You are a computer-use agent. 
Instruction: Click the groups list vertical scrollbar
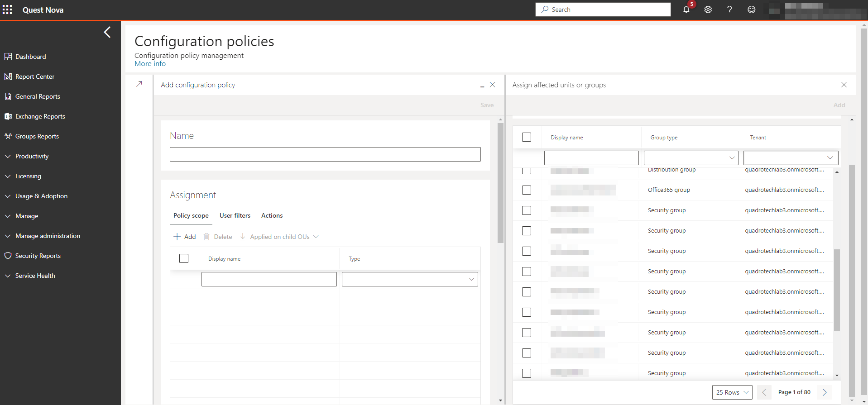[x=837, y=290]
